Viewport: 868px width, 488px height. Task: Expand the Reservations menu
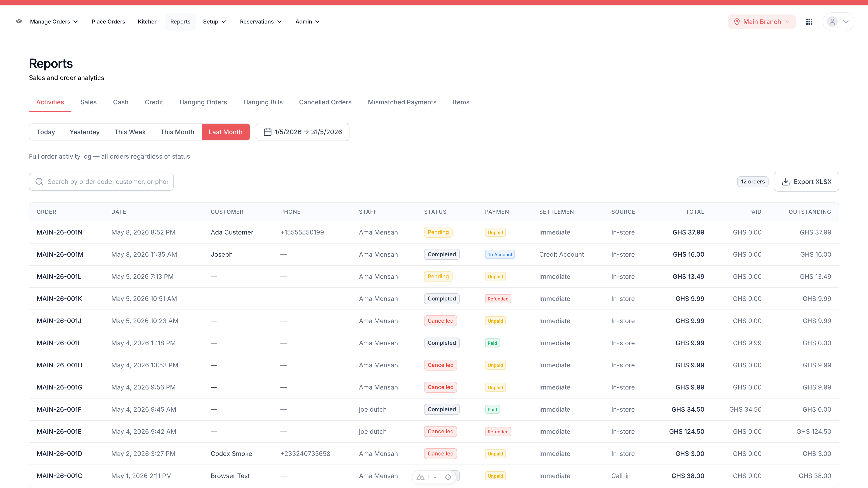(261, 21)
